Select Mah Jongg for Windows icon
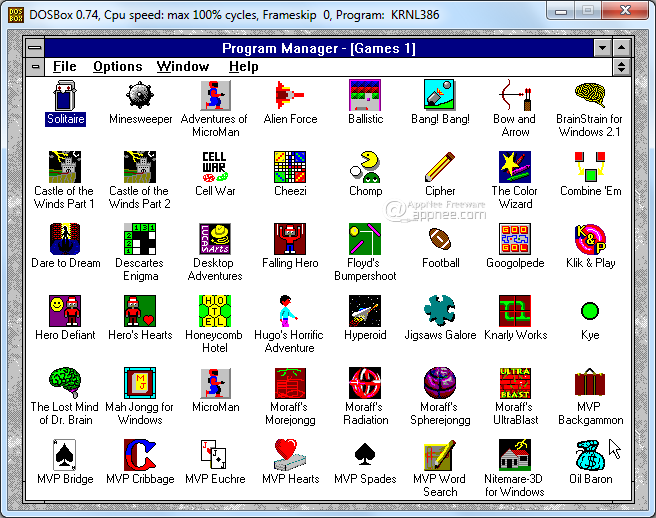 pos(140,383)
